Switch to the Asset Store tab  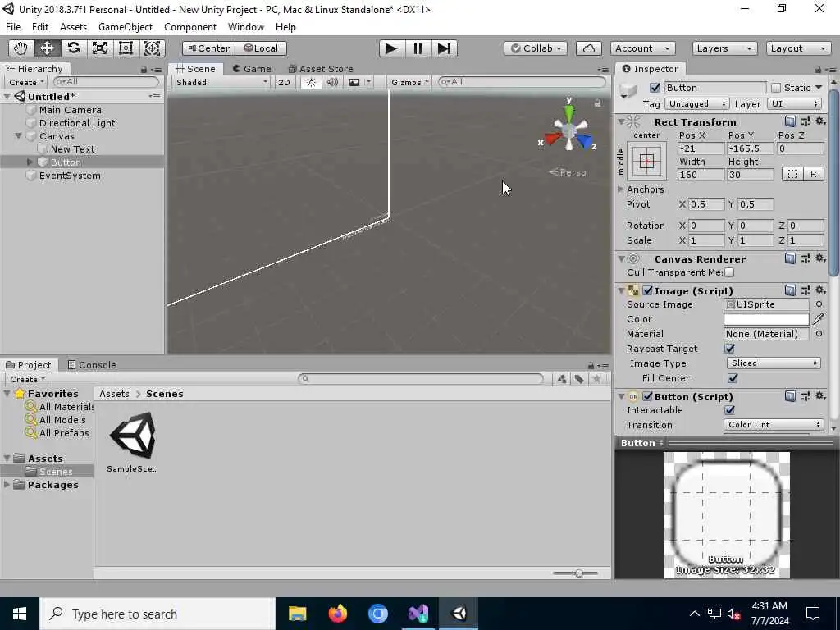(x=321, y=69)
